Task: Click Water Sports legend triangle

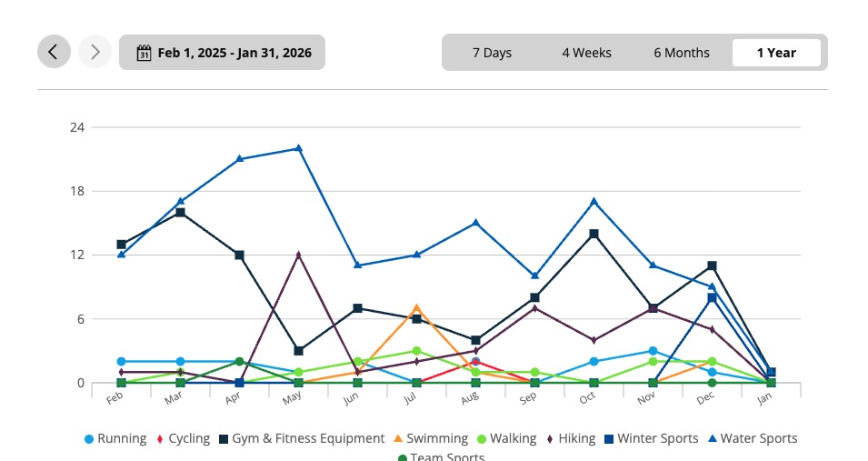Action: [713, 439]
